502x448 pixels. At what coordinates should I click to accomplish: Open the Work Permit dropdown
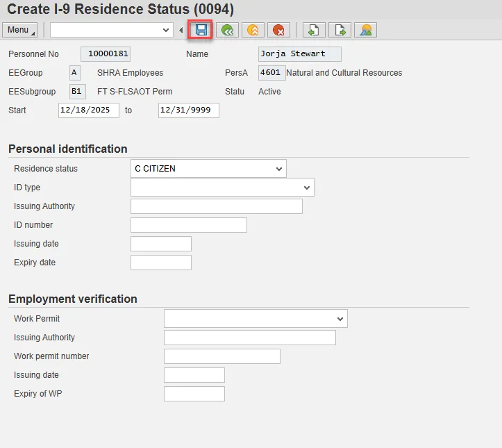pos(340,319)
